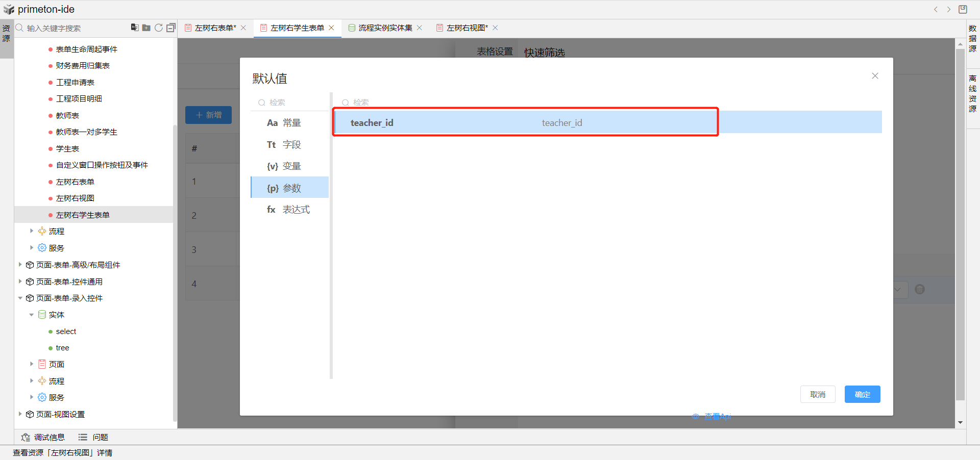The image size is (980, 460).
Task: Select the teacher_id parameter row
Action: pos(526,122)
